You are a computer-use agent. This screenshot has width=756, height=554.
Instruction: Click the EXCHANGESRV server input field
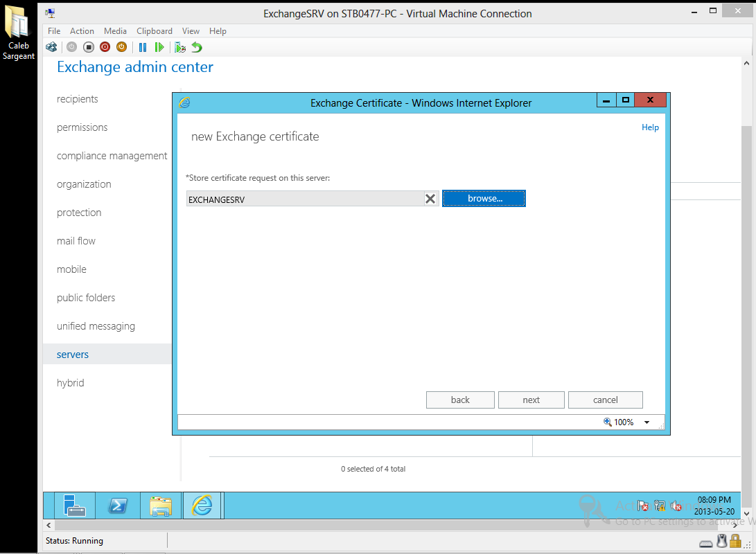tap(305, 199)
